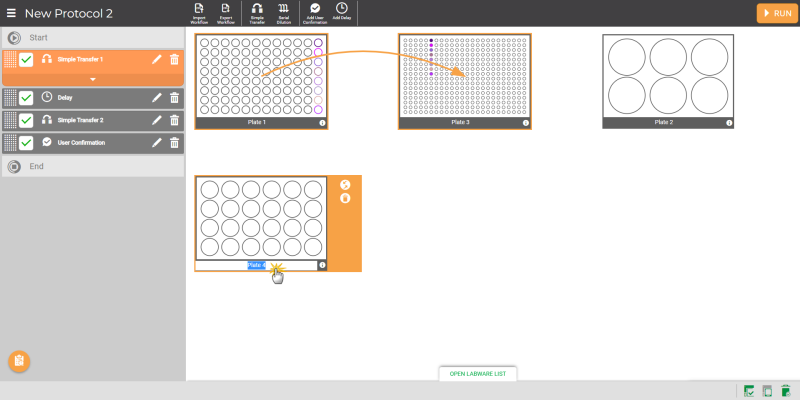Click the Import Workflow icon

pyautogui.click(x=197, y=12)
